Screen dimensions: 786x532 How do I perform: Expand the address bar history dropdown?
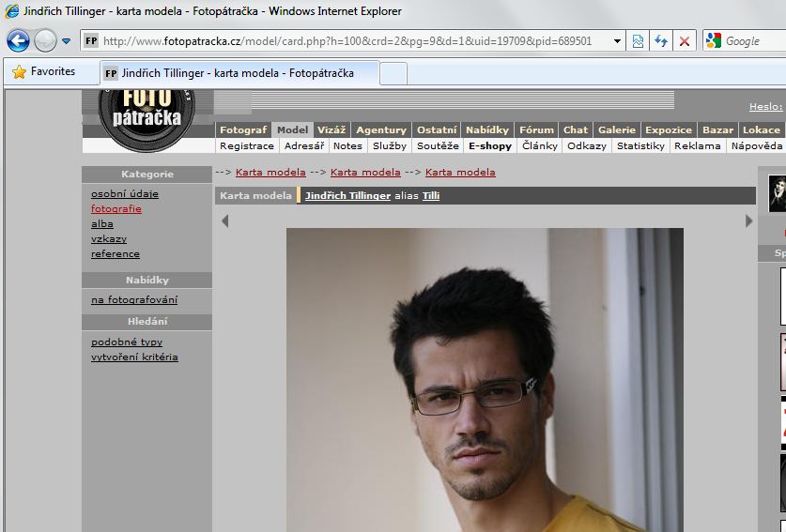tap(617, 41)
